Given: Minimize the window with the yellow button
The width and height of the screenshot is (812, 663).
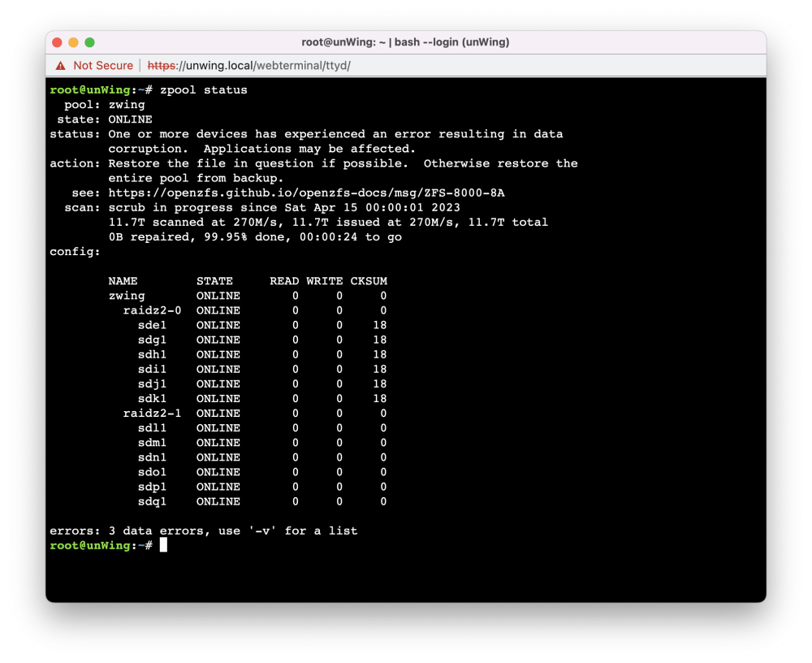Looking at the screenshot, I should (x=74, y=42).
